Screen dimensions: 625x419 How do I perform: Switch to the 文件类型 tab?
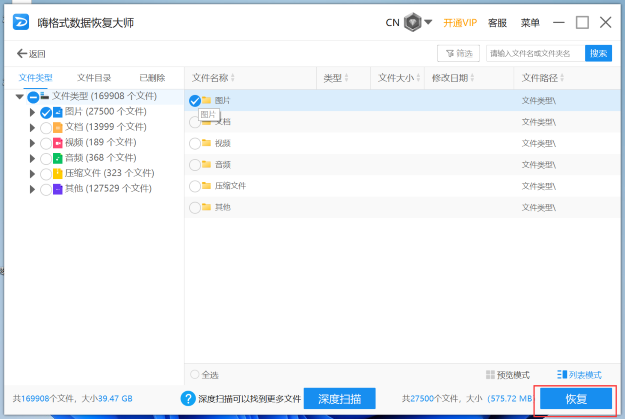pyautogui.click(x=35, y=78)
